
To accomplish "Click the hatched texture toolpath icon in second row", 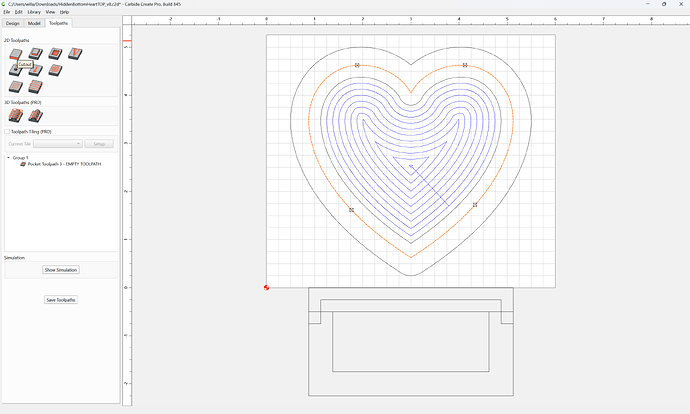I will point(55,70).
